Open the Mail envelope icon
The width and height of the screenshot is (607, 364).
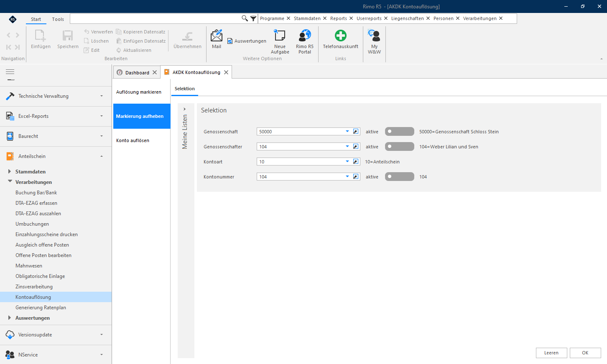[217, 36]
